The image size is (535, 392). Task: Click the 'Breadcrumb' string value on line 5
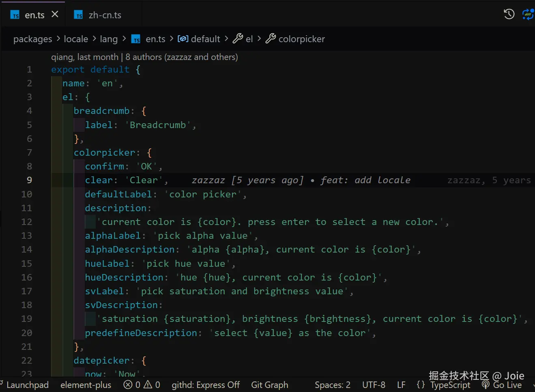(x=158, y=125)
